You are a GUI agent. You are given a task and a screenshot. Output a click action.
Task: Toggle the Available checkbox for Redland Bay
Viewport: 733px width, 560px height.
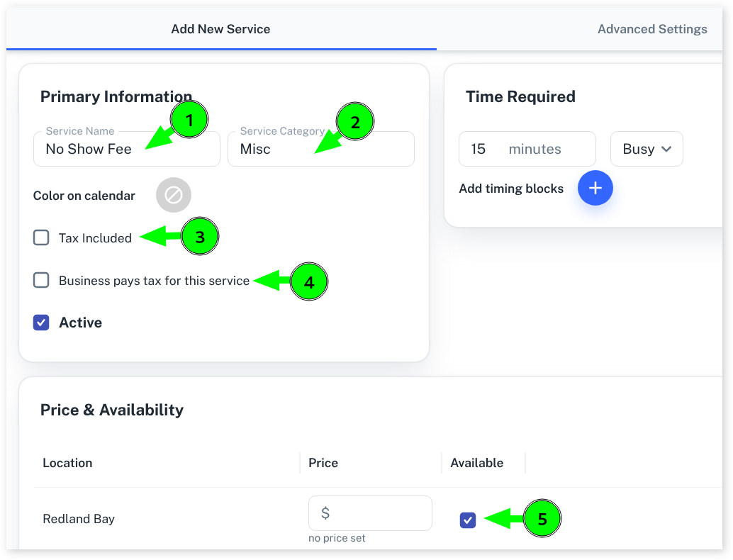[467, 520]
